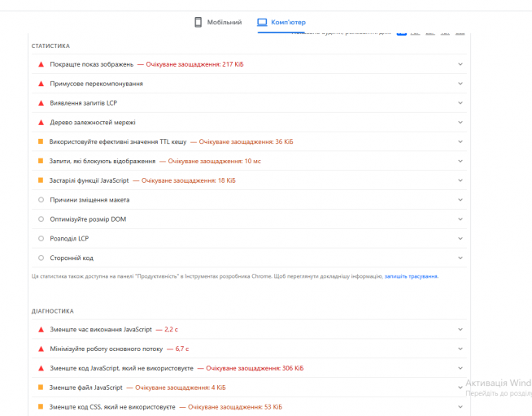Click gray circle beside Сторонній код

click(x=41, y=258)
